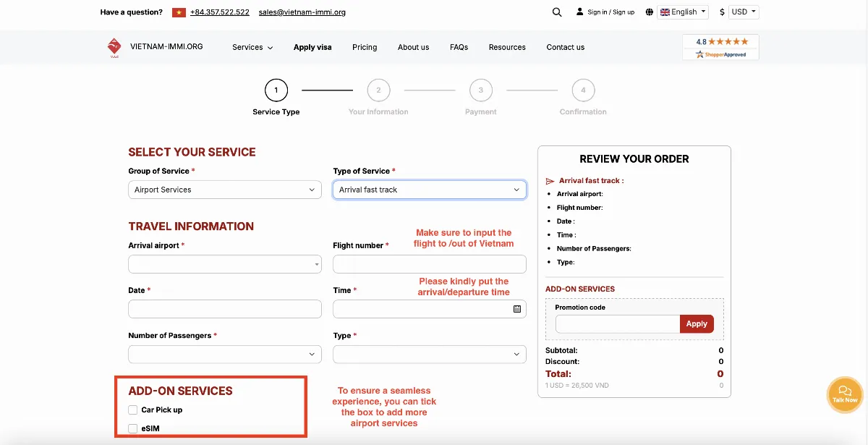Open the Pricing menu item
The width and height of the screenshot is (868, 445).
click(365, 47)
